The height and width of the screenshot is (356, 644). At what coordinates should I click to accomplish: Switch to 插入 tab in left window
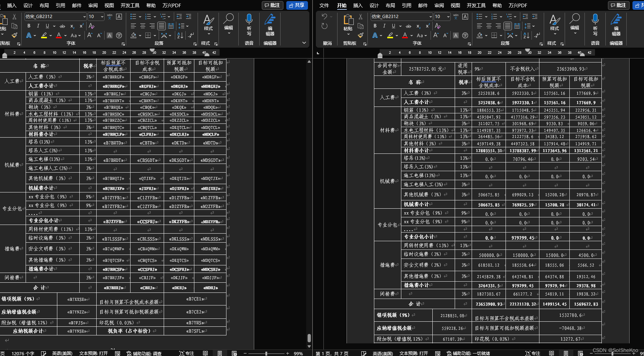[x=12, y=5]
